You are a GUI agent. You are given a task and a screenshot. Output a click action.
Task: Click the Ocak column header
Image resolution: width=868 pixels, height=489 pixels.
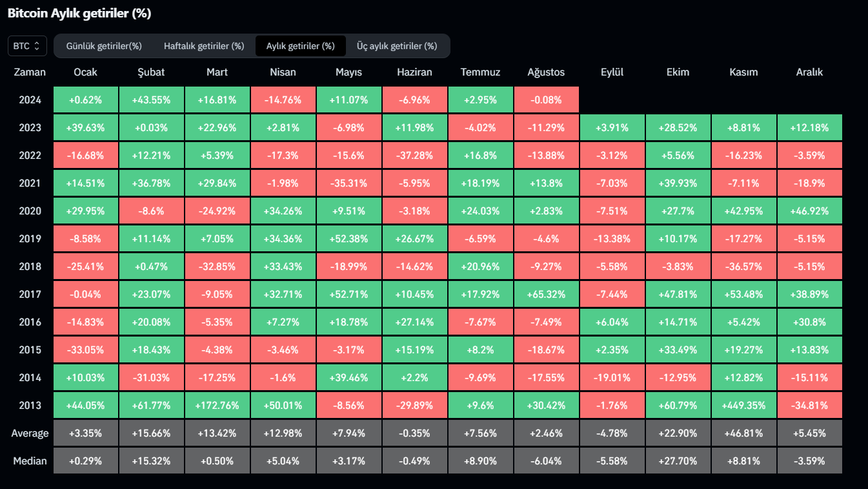[86, 72]
